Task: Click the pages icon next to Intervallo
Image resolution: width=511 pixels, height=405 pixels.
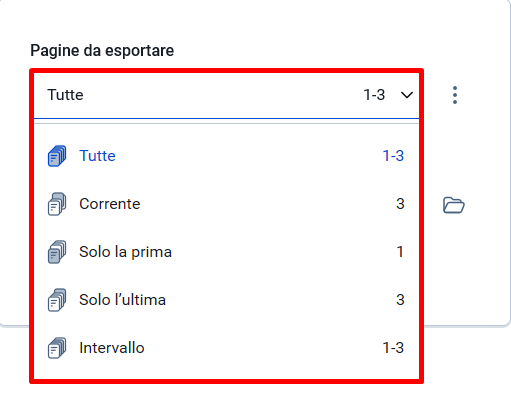Action: pos(57,348)
